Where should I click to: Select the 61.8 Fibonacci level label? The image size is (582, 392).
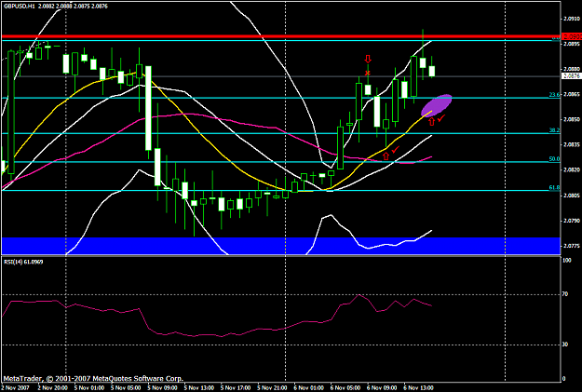[x=554, y=188]
